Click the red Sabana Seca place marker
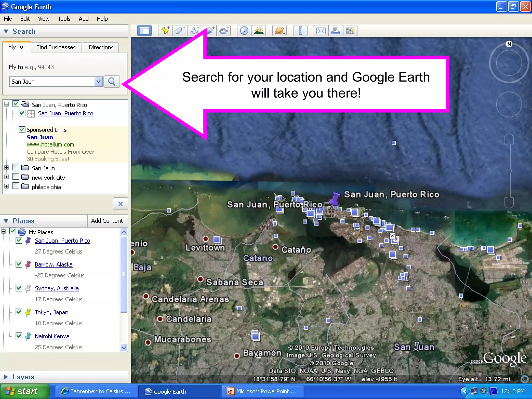 tap(200, 279)
